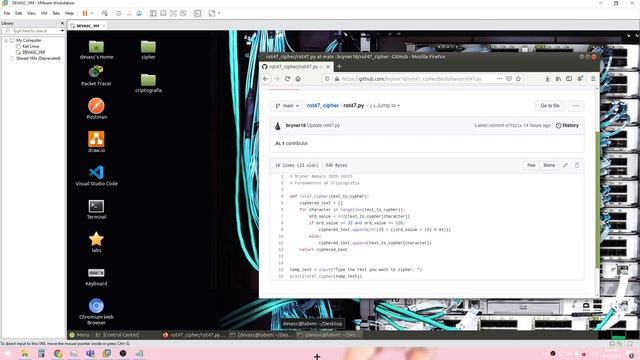The width and height of the screenshot is (640, 360).
Task: Take a VM snapshot via clock icon
Action: click(119, 13)
